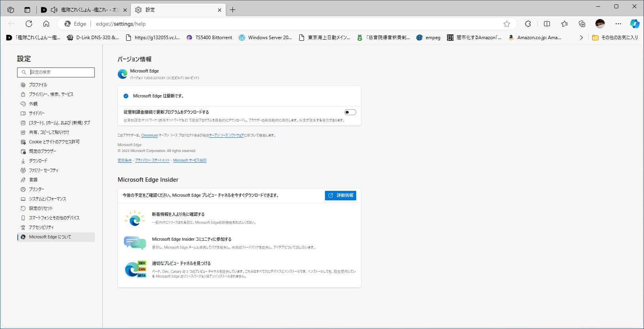Select the 設定 settings tab
Viewport: 644px width, 329px height.
point(178,10)
